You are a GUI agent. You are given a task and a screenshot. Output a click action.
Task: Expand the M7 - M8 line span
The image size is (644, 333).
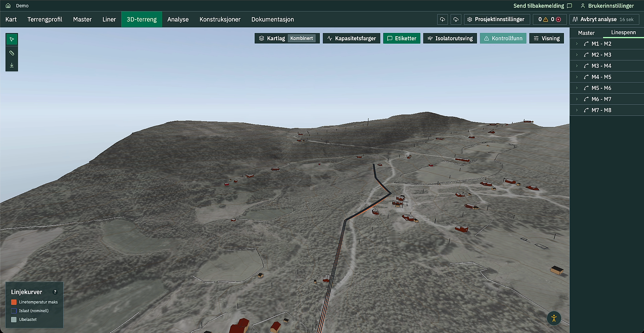(577, 110)
